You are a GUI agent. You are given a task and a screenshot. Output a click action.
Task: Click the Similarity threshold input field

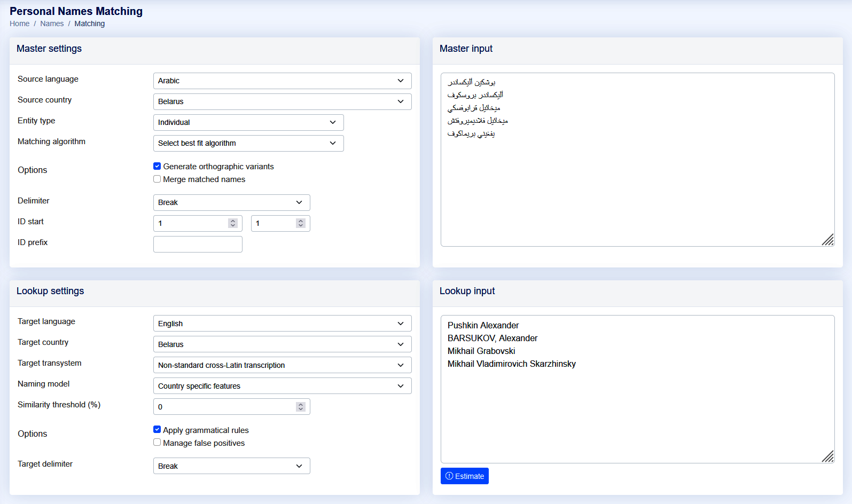231,407
